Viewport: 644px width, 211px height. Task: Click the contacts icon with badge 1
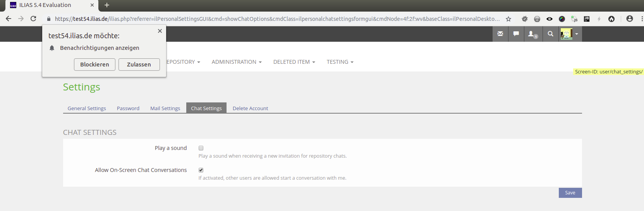coord(533,34)
